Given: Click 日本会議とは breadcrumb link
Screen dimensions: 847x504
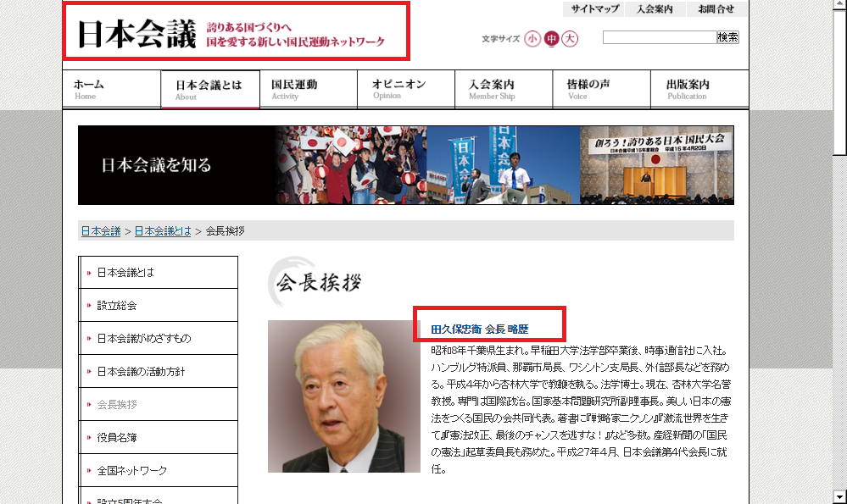Looking at the screenshot, I should tap(163, 231).
